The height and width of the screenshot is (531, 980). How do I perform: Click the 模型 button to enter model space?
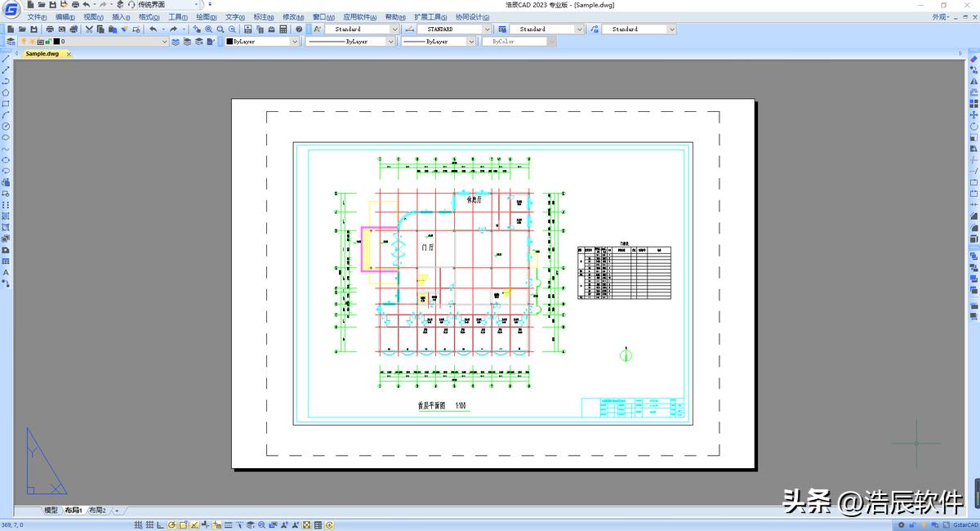pyautogui.click(x=49, y=509)
